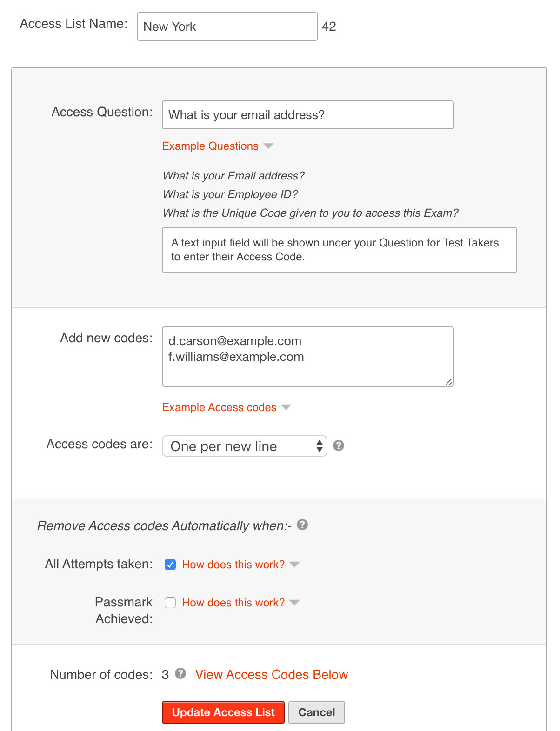Click the text input field info box

340,250
